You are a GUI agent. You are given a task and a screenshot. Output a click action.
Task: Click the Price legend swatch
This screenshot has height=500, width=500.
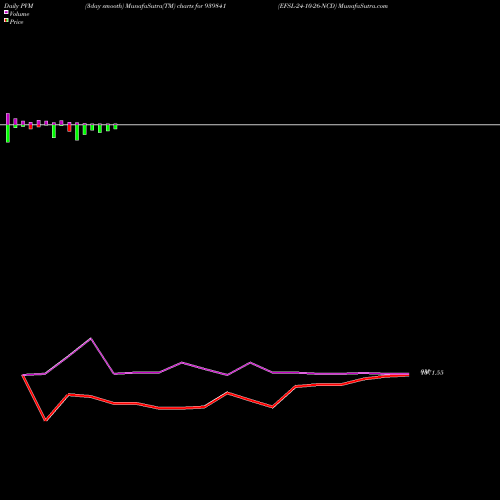pos(6,21)
